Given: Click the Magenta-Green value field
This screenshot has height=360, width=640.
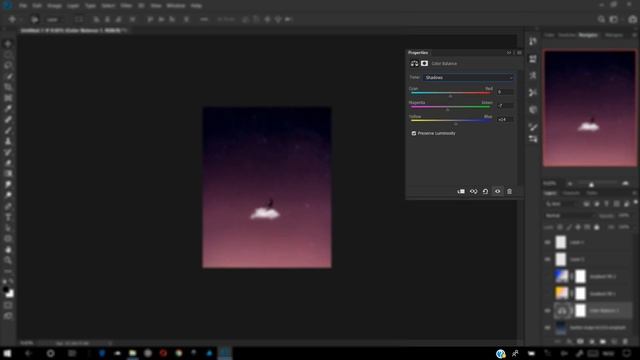Looking at the screenshot, I should tap(505, 106).
